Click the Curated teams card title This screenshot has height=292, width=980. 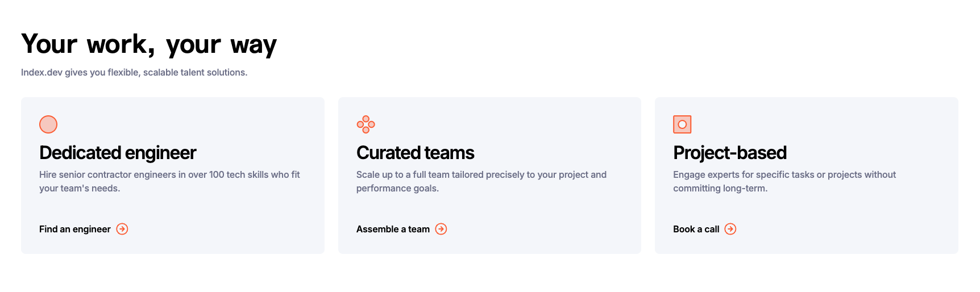415,153
